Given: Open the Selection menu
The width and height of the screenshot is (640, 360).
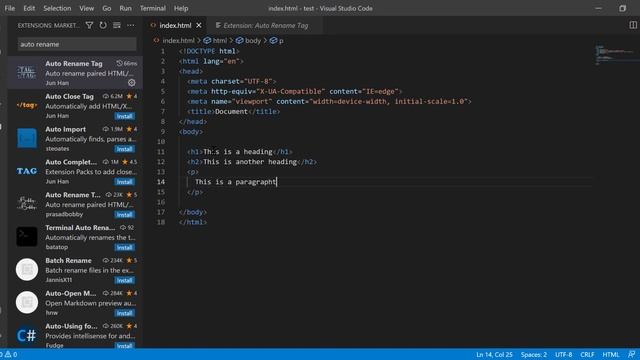Looking at the screenshot, I should click(57, 8).
